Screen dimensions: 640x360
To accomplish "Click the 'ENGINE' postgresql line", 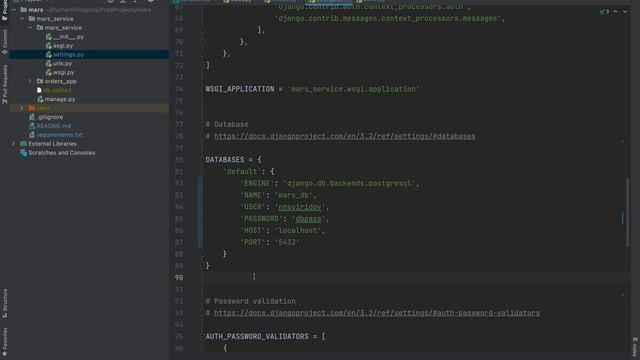I will (x=330, y=184).
